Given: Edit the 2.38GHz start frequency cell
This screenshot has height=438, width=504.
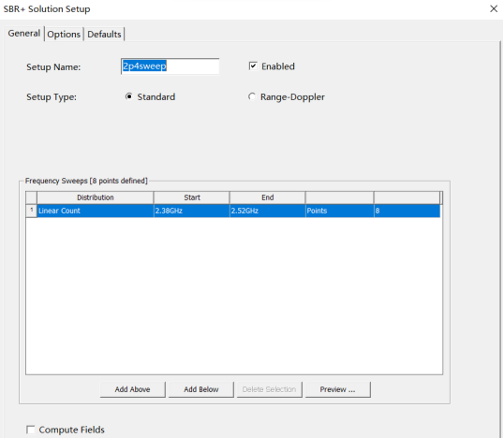Looking at the screenshot, I should tap(191, 211).
